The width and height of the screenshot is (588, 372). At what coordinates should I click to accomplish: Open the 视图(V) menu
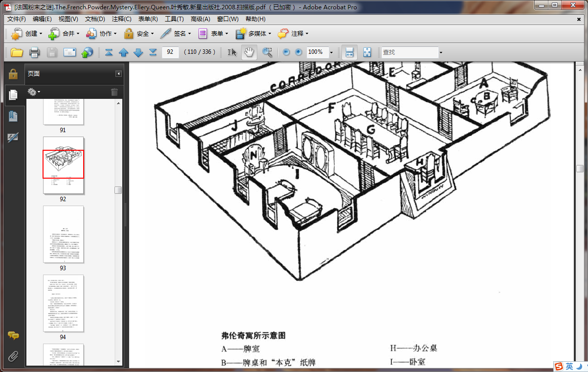68,19
